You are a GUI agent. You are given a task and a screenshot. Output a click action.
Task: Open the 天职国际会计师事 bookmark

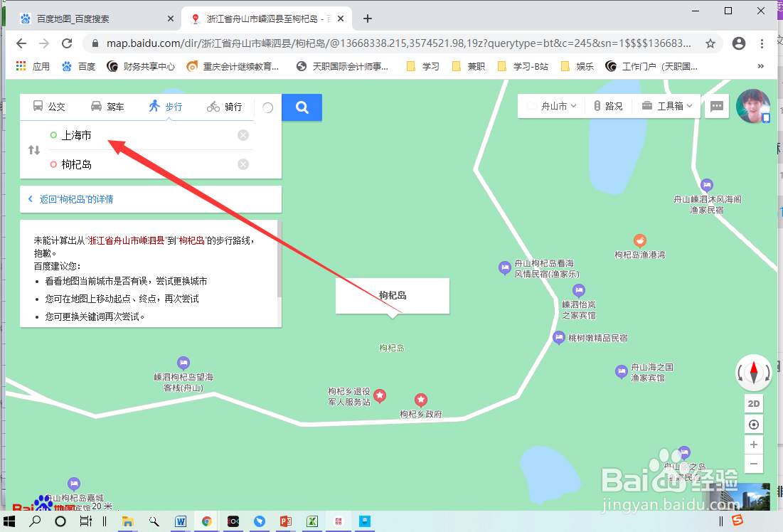342,66
